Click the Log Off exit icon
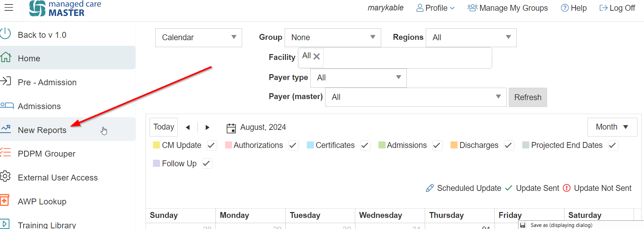 click(x=604, y=8)
